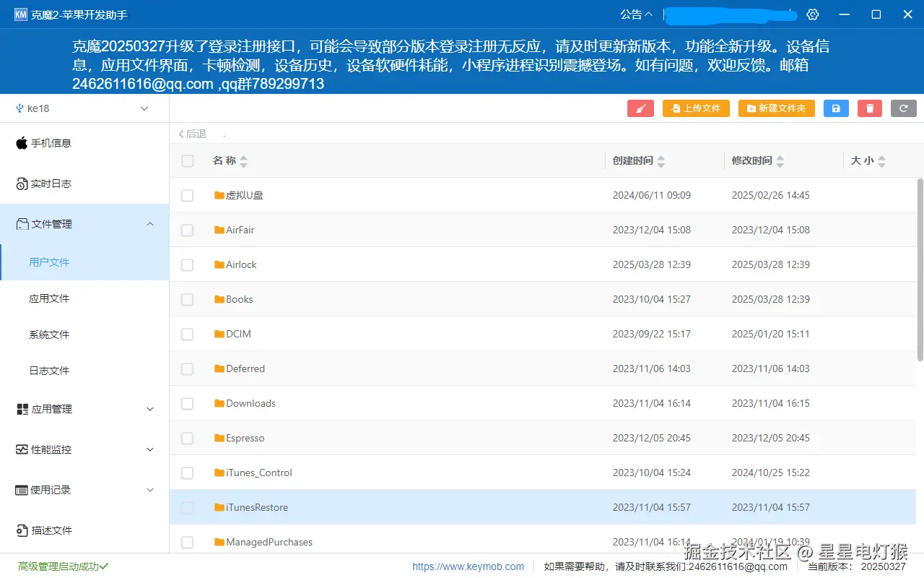Click the 上传文件 button

click(x=696, y=108)
